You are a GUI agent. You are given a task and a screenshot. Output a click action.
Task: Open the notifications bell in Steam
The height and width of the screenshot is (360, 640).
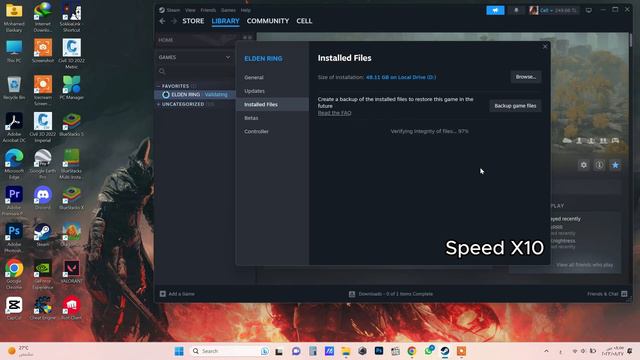click(516, 10)
